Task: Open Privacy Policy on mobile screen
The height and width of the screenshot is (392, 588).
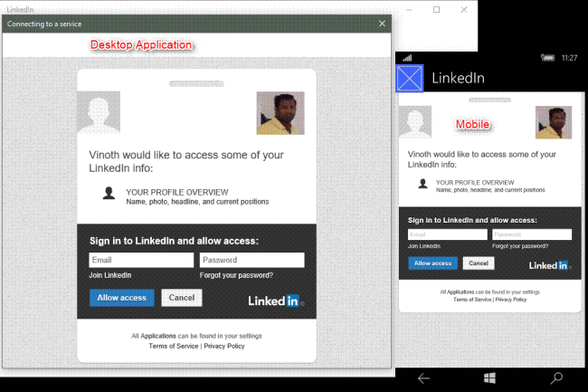Action: [x=511, y=300]
